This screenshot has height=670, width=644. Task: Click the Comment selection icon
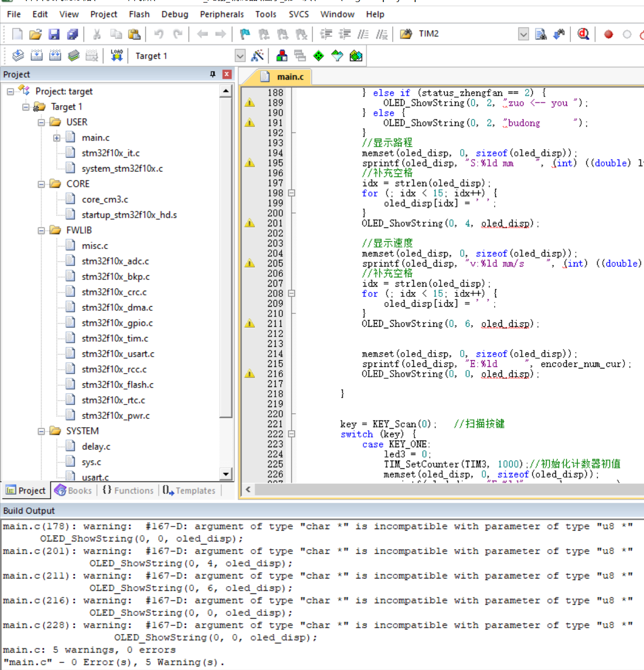(x=363, y=34)
